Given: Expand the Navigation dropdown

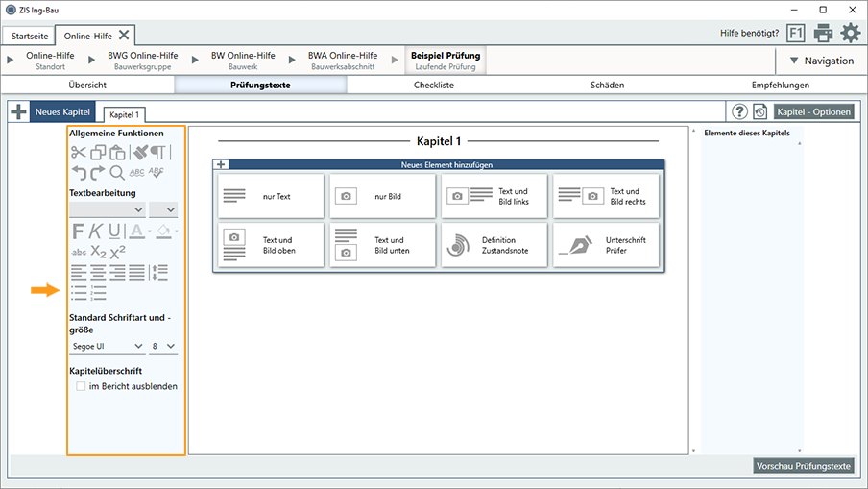Looking at the screenshot, I should (x=819, y=61).
